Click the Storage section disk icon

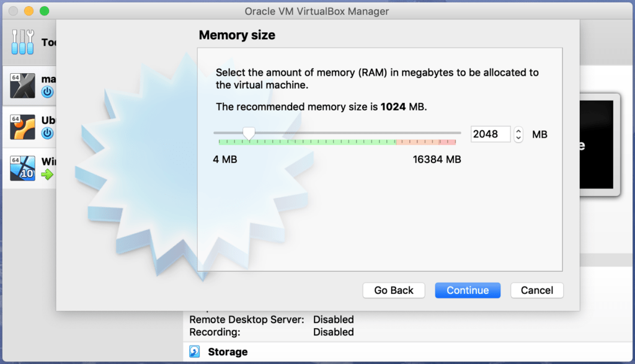[195, 352]
